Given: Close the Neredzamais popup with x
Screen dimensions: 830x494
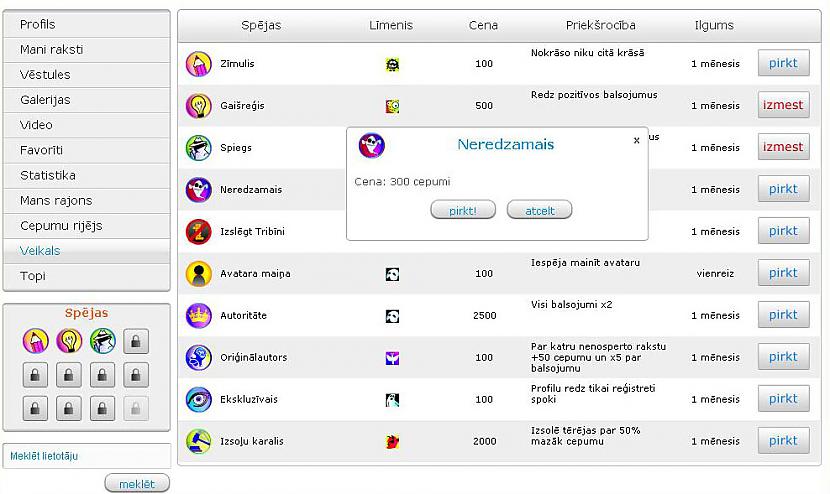Looking at the screenshot, I should click(637, 140).
